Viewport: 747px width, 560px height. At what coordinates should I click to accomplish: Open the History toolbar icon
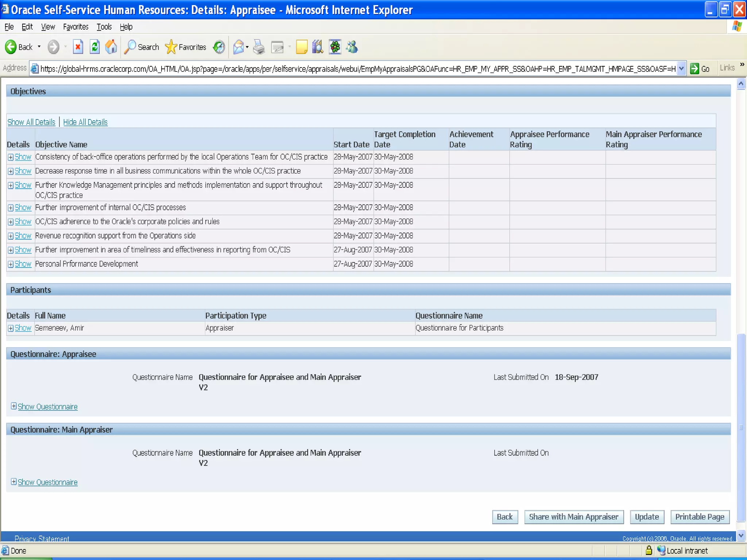pos(219,47)
